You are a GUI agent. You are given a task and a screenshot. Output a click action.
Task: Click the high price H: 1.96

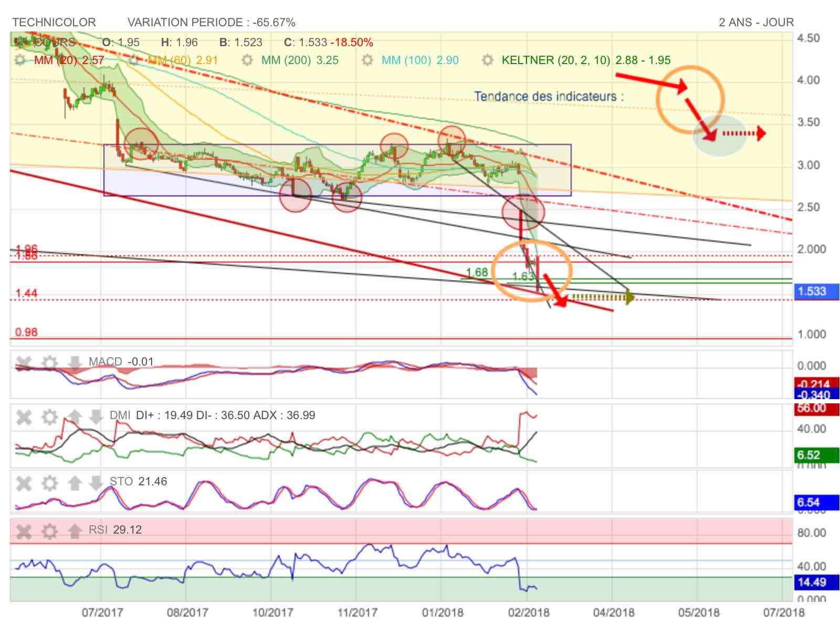pyautogui.click(x=179, y=42)
